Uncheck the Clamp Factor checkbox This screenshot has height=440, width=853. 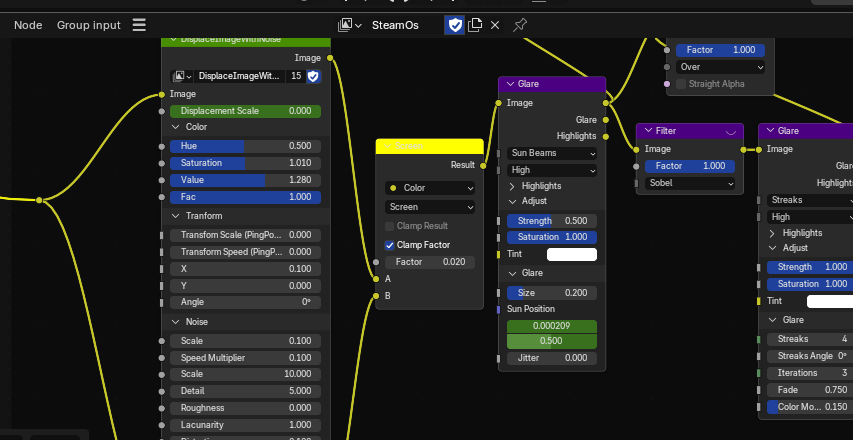(x=390, y=245)
